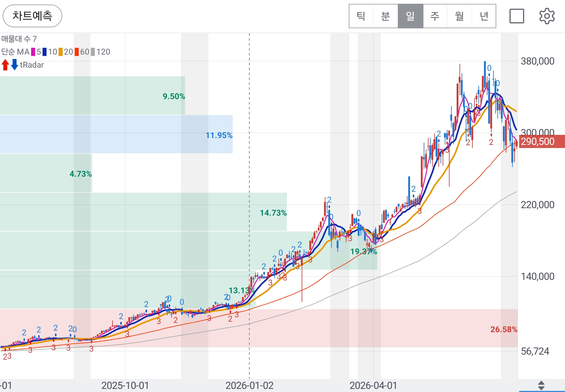The image size is (565, 392).
Task: Switch to the 틱 tick chart tab
Action: pos(361,16)
